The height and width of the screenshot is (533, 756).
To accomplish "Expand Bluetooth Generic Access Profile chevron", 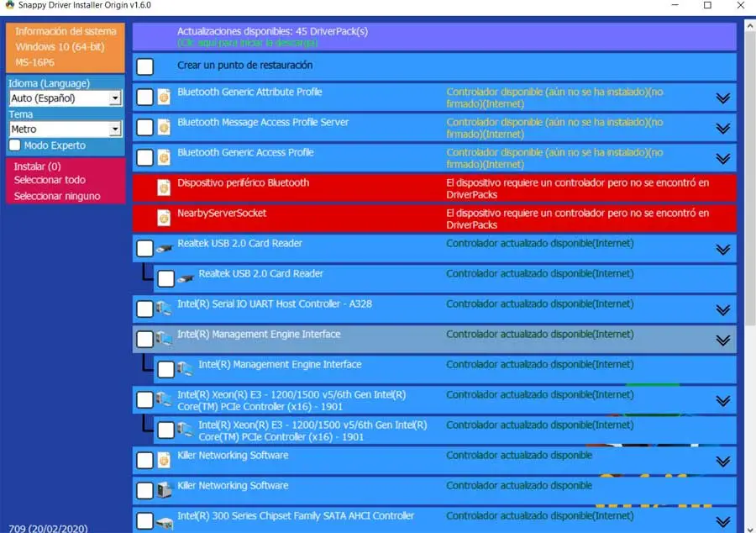I will pos(722,159).
